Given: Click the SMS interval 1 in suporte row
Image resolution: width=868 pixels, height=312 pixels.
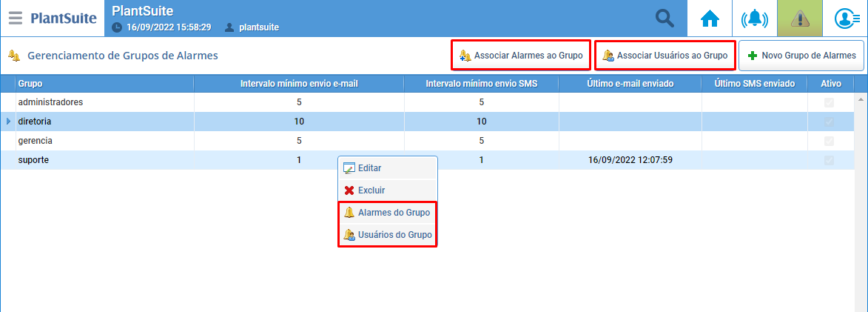Looking at the screenshot, I should pyautogui.click(x=481, y=160).
